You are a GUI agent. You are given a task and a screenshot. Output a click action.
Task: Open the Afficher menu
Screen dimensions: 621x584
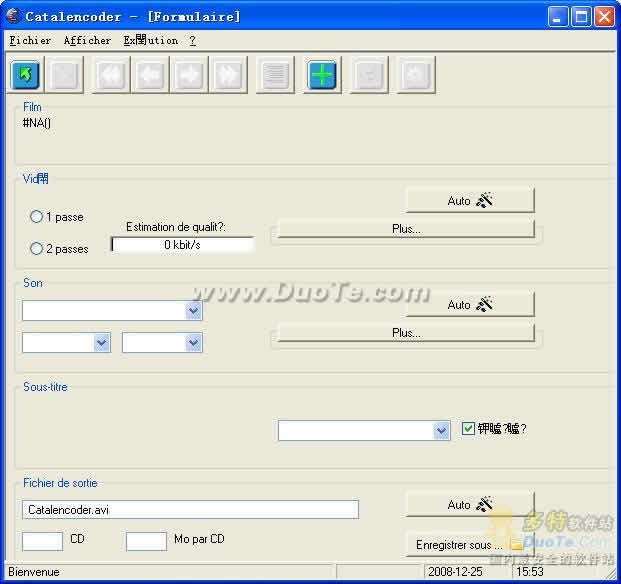pyautogui.click(x=87, y=40)
